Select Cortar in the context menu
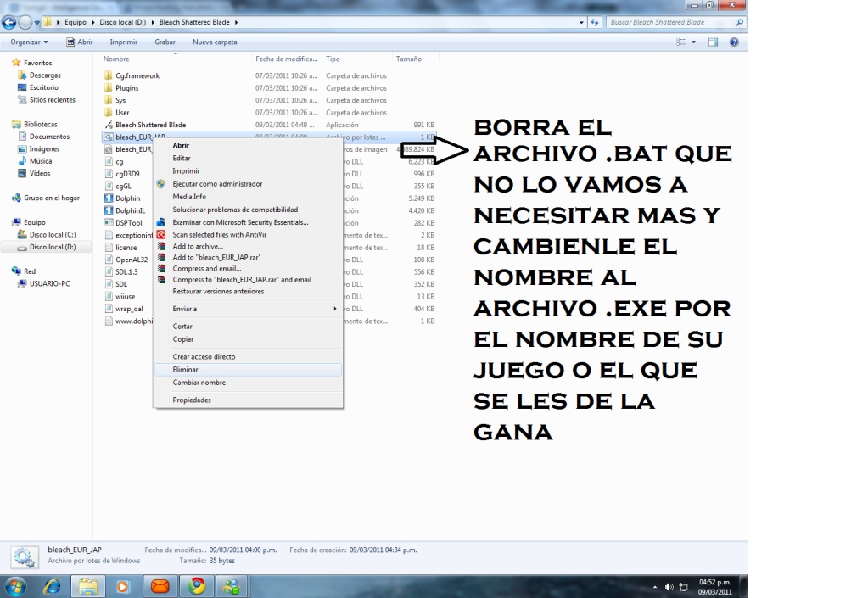This screenshot has width=868, height=598. pos(248,327)
